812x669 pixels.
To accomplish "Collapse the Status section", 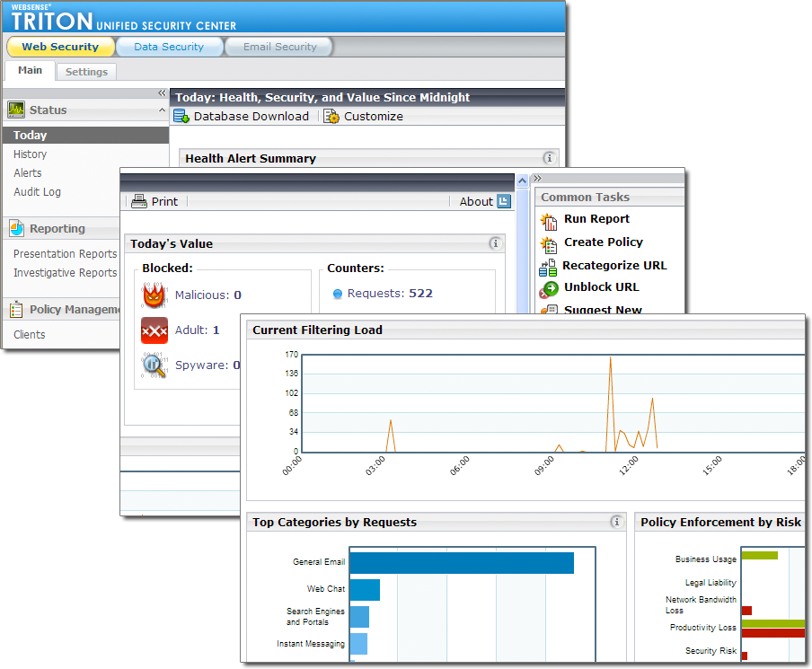I will [162, 110].
